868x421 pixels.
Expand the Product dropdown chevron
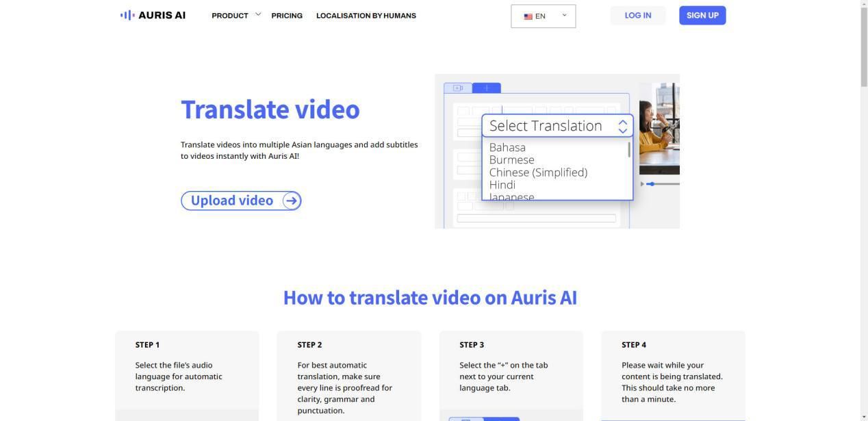tap(258, 14)
